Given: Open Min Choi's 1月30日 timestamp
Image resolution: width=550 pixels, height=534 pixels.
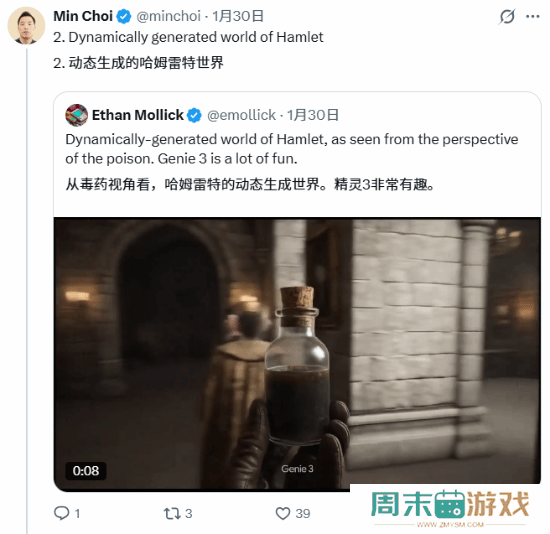Looking at the screenshot, I should pos(238,16).
